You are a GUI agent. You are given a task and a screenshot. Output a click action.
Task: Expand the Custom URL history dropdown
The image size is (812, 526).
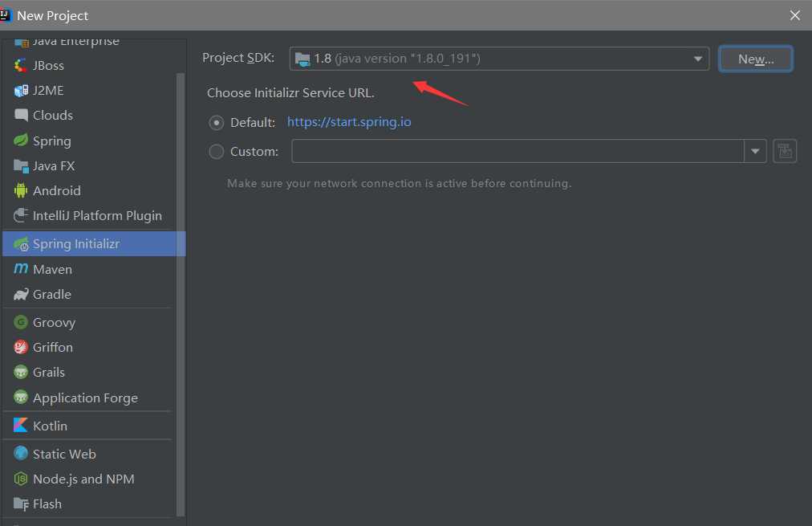tap(755, 151)
